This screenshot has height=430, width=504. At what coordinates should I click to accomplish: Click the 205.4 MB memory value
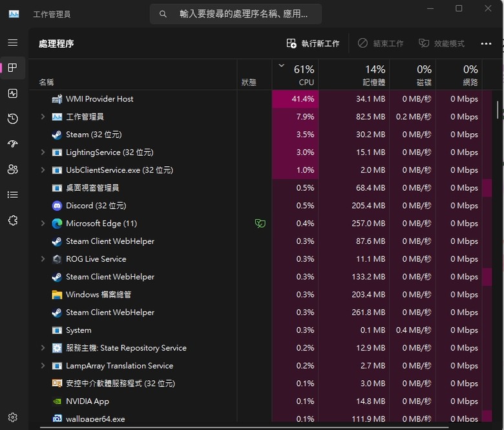[x=368, y=206]
